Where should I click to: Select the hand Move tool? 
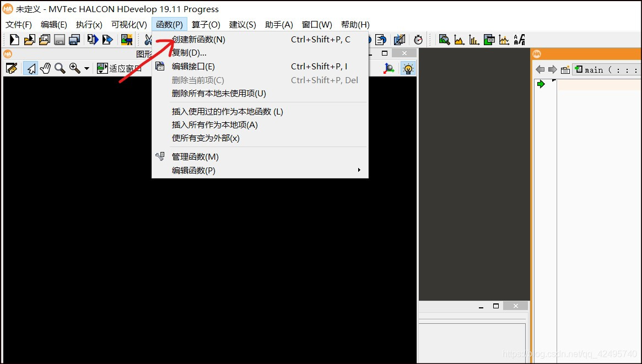point(45,68)
